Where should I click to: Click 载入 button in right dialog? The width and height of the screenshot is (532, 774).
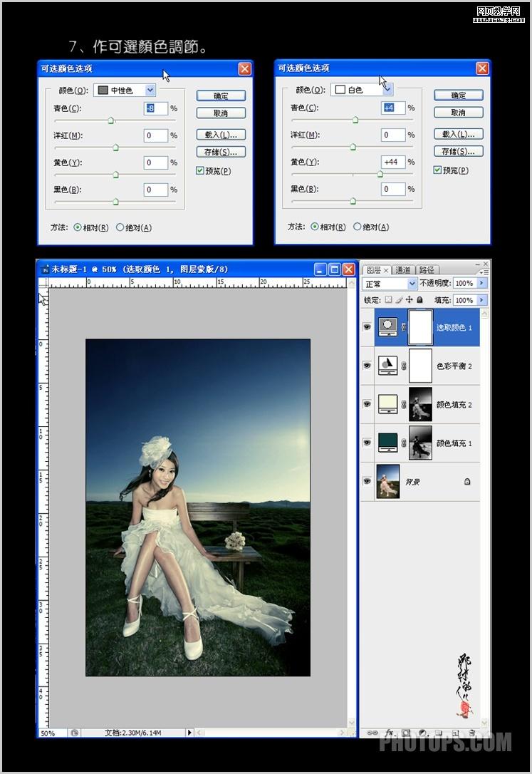pyautogui.click(x=459, y=134)
